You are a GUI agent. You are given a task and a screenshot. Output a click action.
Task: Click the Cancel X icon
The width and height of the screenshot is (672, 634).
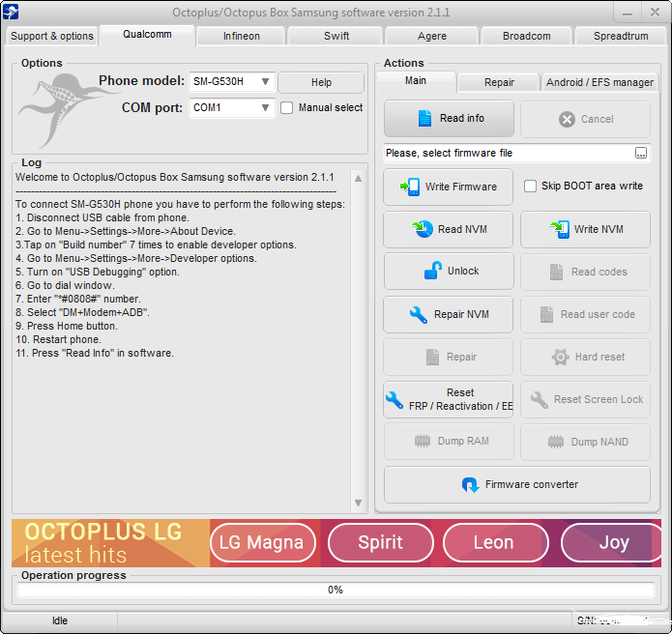click(x=567, y=119)
